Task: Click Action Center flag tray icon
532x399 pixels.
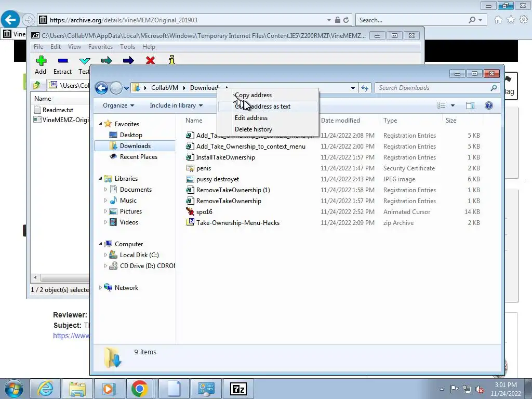Action: point(454,389)
